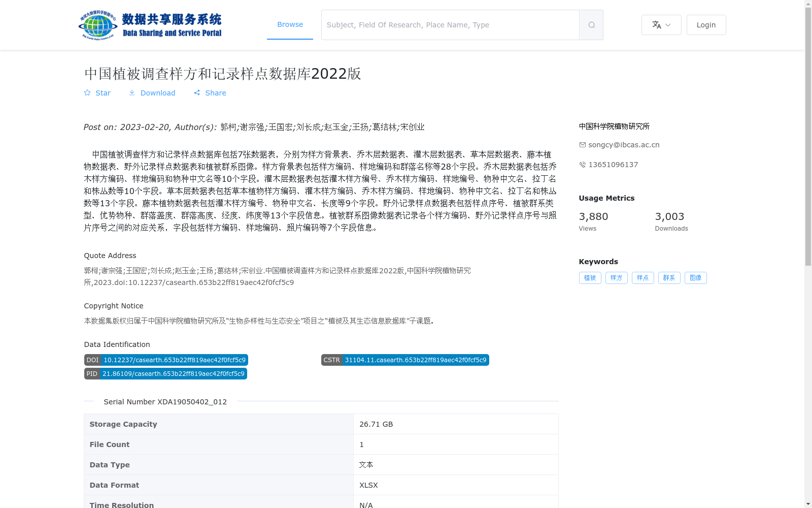
Task: Select the 群系 keyword tag
Action: tap(669, 278)
